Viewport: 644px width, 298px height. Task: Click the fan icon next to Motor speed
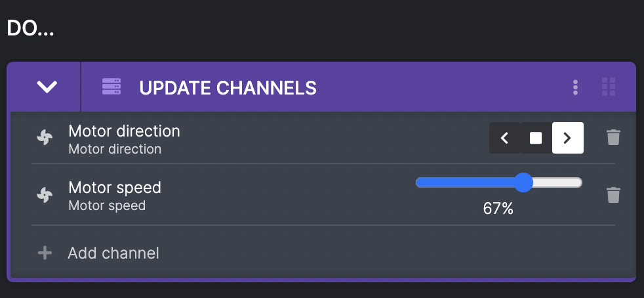coord(45,195)
